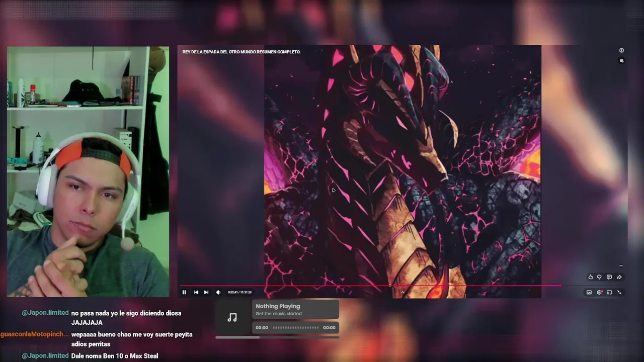
Task: Seek on the red video progress bar
Action: 370,286
